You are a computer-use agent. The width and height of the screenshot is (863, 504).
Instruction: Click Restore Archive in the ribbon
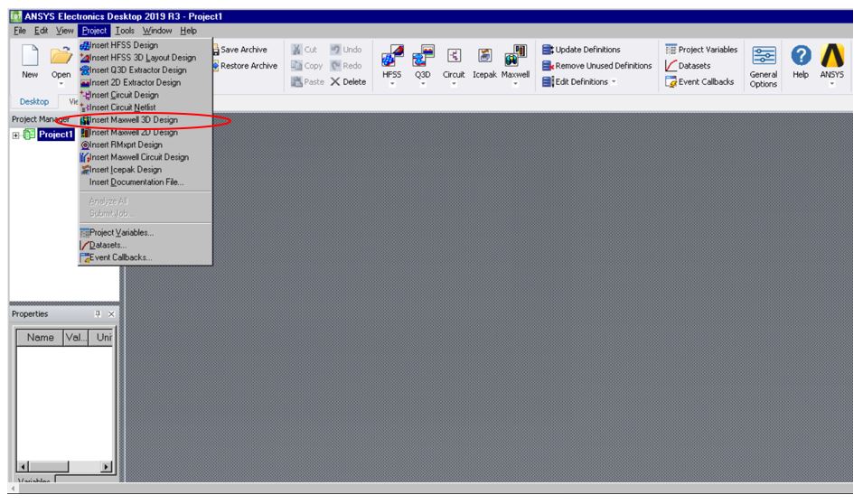pos(245,65)
